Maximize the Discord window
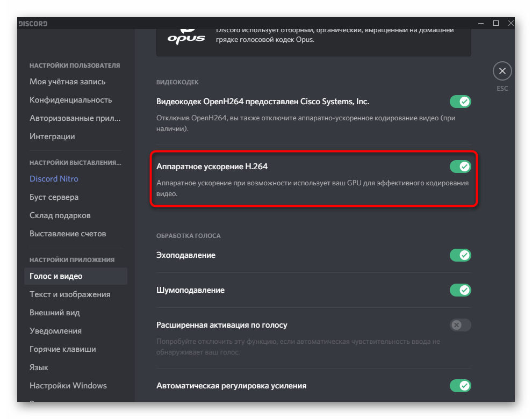Screen dimensions: 532x419 (495, 23)
